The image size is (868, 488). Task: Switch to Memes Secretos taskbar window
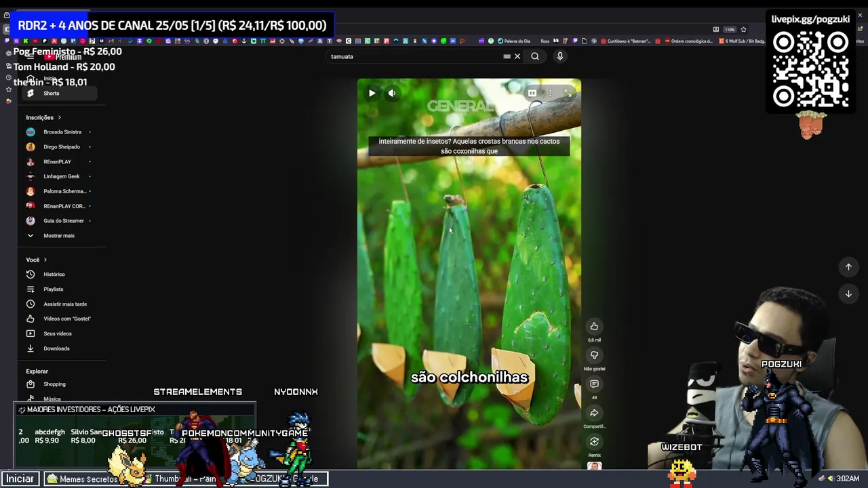(83, 479)
